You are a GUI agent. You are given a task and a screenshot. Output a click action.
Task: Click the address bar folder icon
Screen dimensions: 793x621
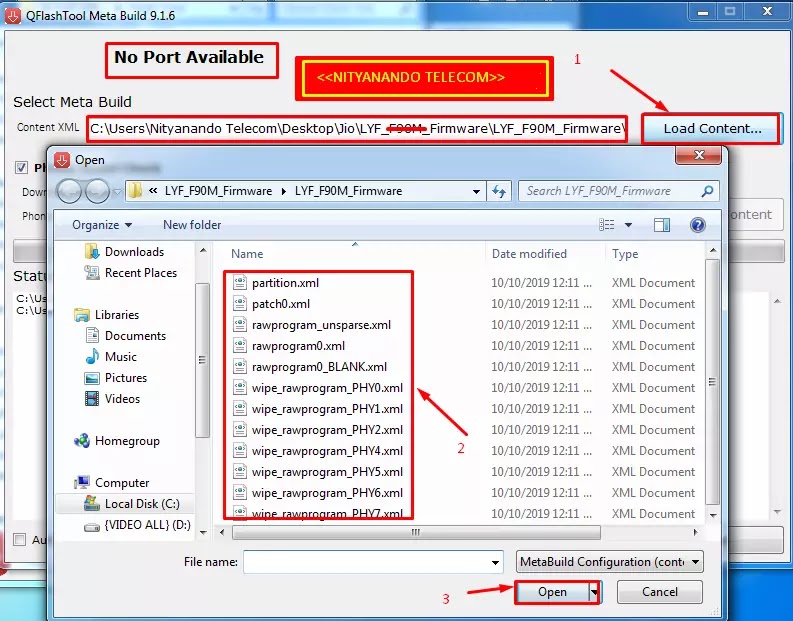coord(136,191)
